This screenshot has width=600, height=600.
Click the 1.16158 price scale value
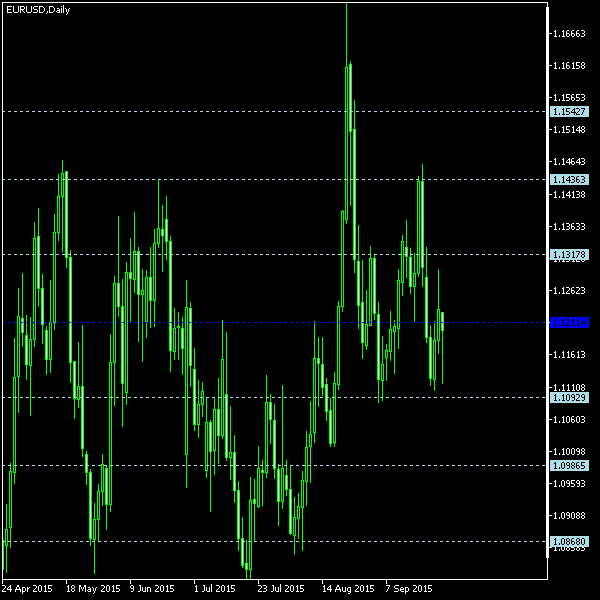click(569, 66)
